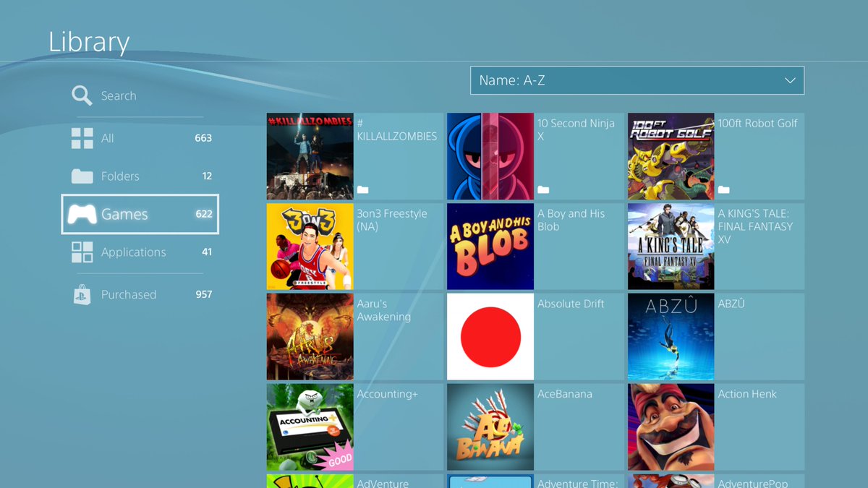Click the "A Boy and His Blob" title text
Image resolution: width=868 pixels, height=488 pixels.
point(571,220)
